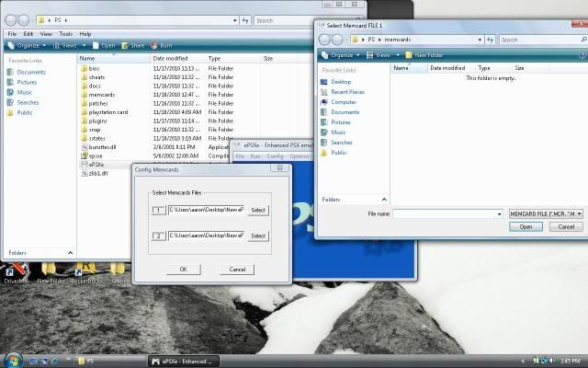Select Computer in the dialog's Favorite Links
Viewport: 588px width, 368px height.
pos(343,102)
